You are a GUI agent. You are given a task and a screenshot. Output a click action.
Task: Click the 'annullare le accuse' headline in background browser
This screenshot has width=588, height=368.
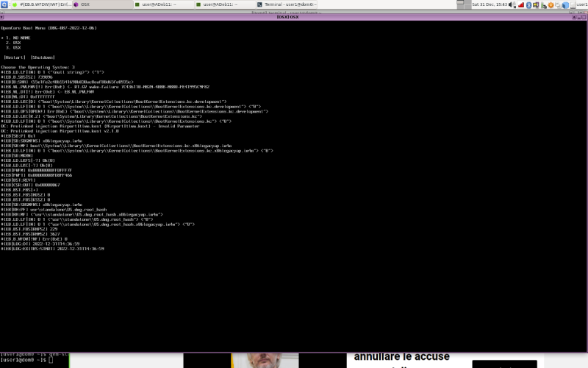click(401, 356)
